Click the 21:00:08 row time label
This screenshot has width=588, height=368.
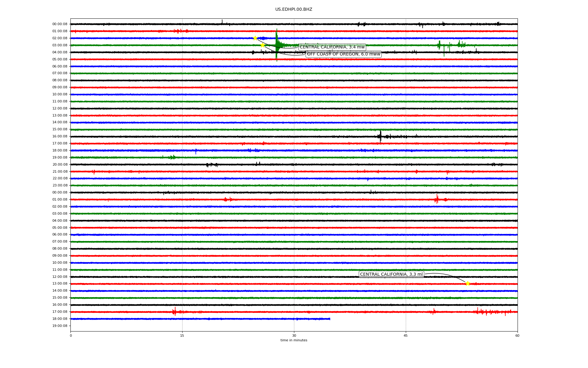click(60, 172)
